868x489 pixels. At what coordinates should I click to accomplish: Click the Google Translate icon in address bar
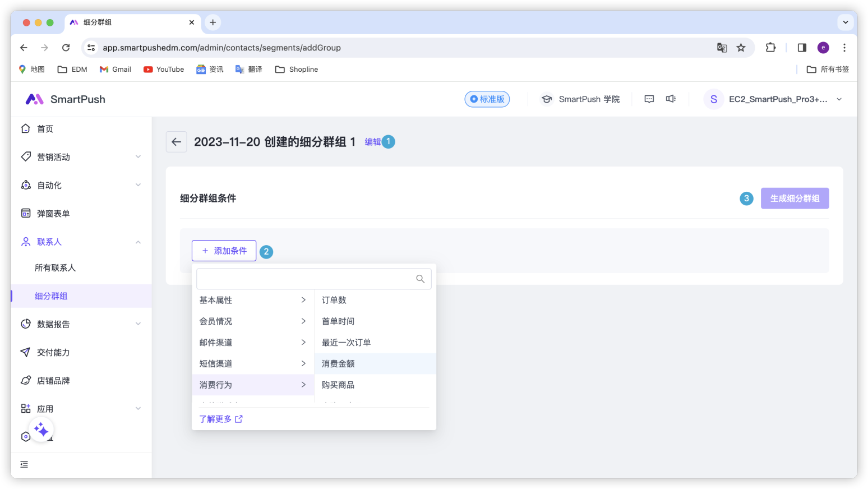pyautogui.click(x=722, y=48)
